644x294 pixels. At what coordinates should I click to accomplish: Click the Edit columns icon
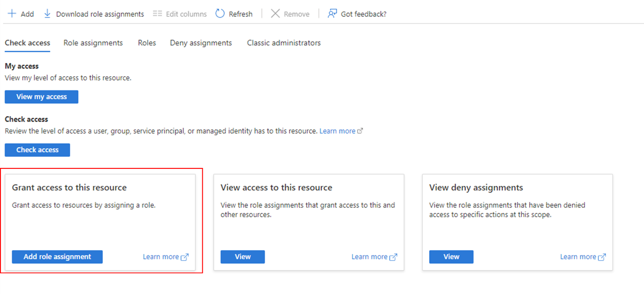(158, 14)
